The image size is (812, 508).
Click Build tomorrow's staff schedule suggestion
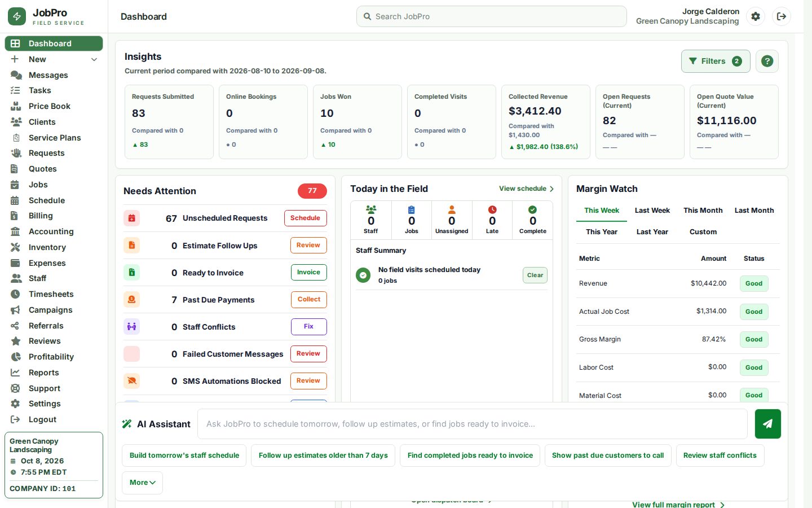coord(184,456)
